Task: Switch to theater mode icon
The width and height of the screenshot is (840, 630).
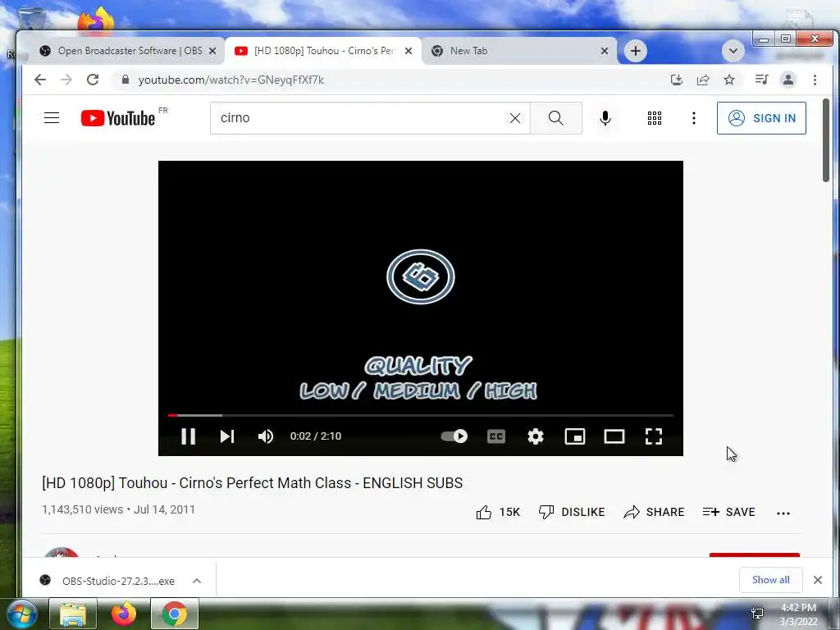Action: click(x=614, y=436)
